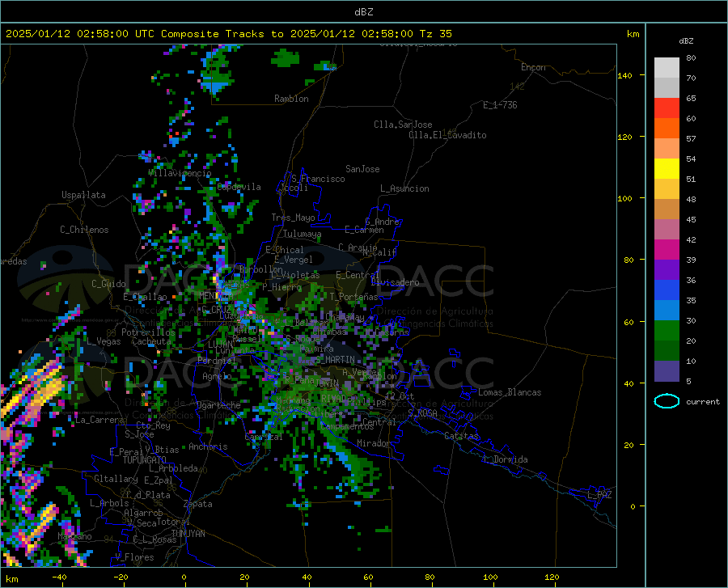Click the 60 dBZ orange legend swatch
Image resolution: width=728 pixels, height=588 pixels.
click(667, 129)
